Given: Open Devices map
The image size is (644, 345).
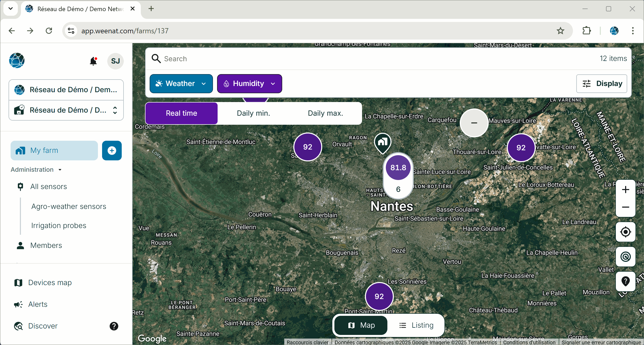Looking at the screenshot, I should click(x=50, y=283).
